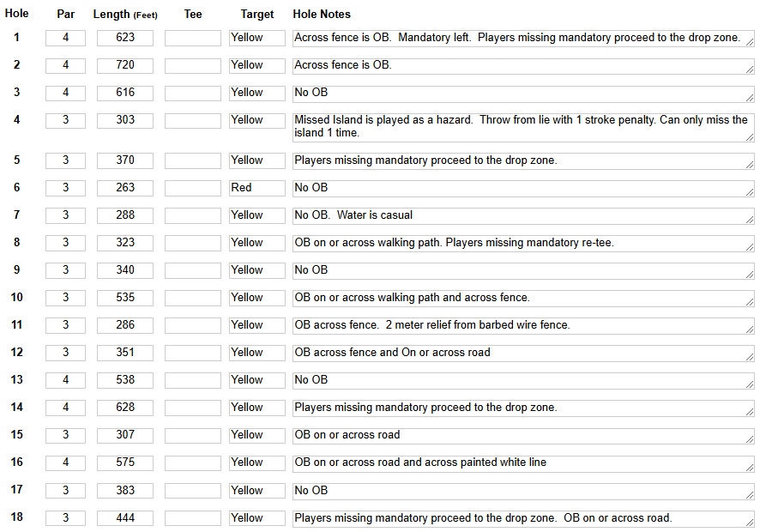Click the empty Tee field for hole 10
The width and height of the screenshot is (772, 532).
193,298
